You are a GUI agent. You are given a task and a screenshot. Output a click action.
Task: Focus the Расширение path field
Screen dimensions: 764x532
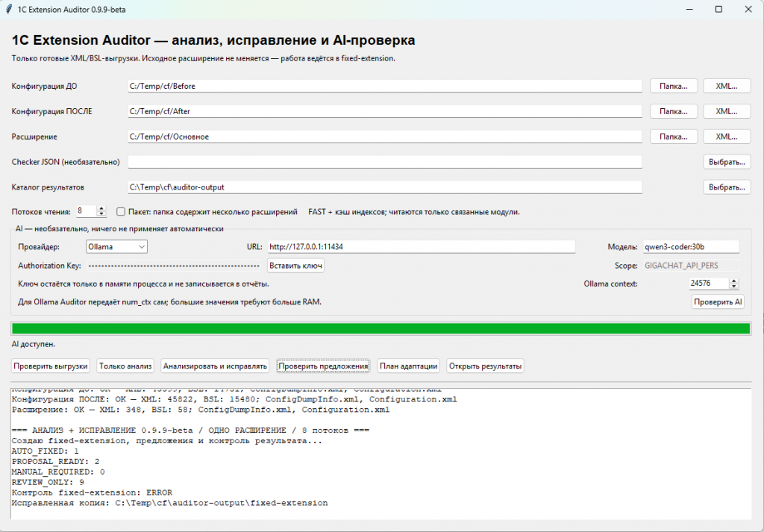pos(385,137)
